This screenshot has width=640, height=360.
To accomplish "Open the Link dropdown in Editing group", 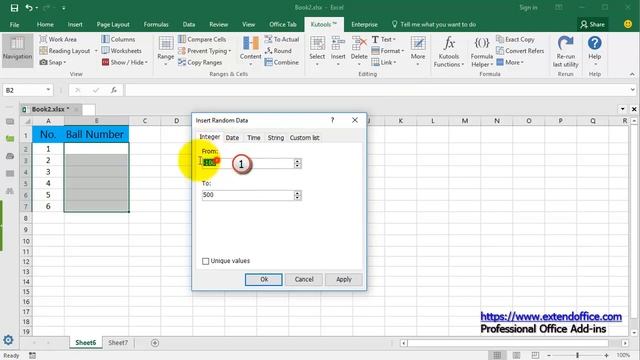I will 384,62.
